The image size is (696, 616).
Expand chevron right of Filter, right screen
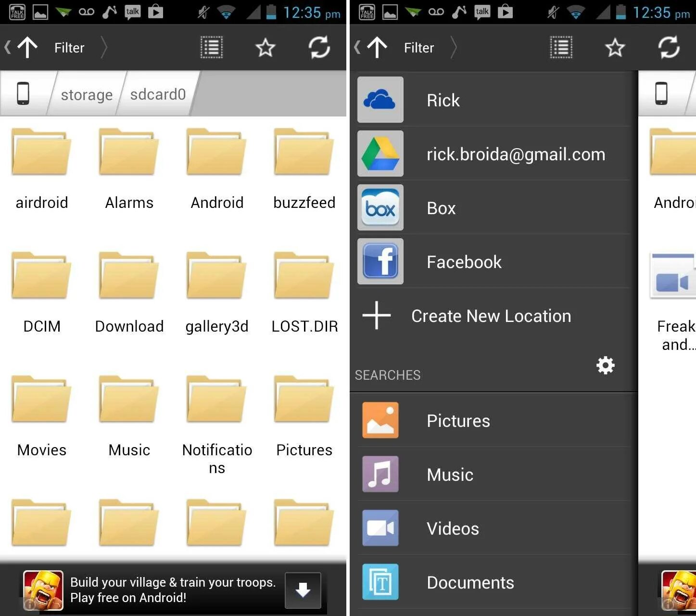tap(453, 48)
